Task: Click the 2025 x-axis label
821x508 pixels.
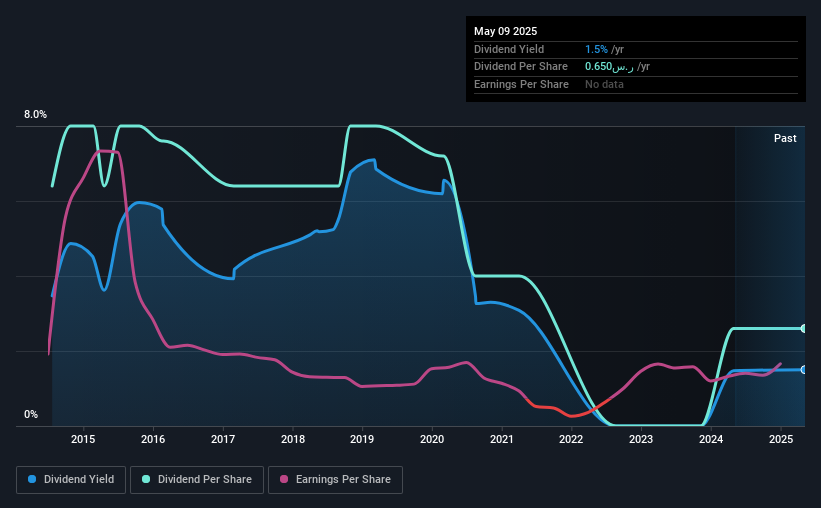Action: coord(781,439)
